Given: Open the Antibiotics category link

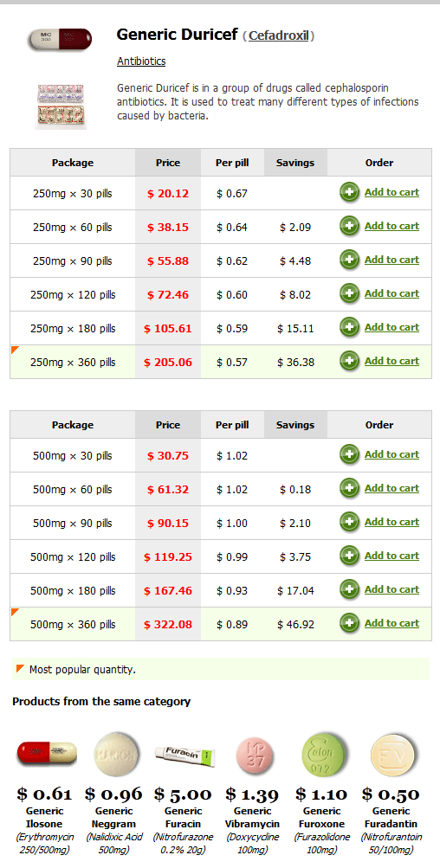Looking at the screenshot, I should pos(141,61).
